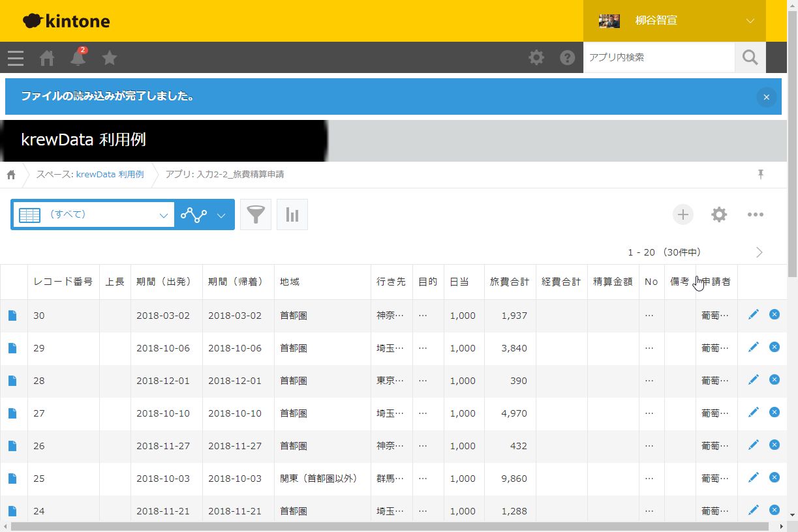The image size is (798, 532).
Task: Edit record 29 with pencil icon
Action: click(x=754, y=347)
